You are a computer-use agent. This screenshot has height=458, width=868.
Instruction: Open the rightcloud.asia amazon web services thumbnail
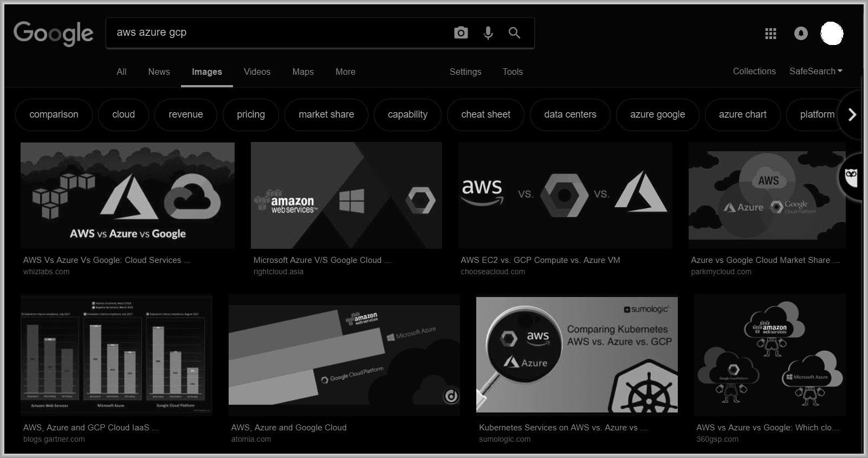pyautogui.click(x=346, y=195)
